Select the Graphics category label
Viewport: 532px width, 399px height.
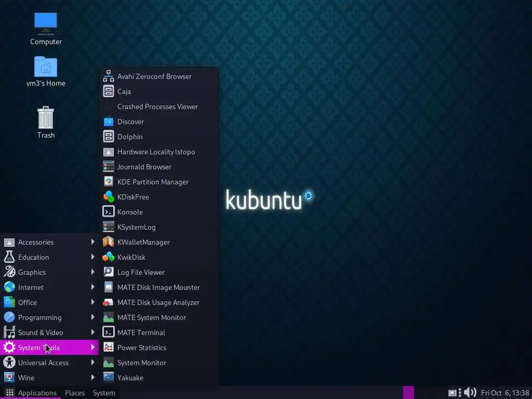point(32,272)
